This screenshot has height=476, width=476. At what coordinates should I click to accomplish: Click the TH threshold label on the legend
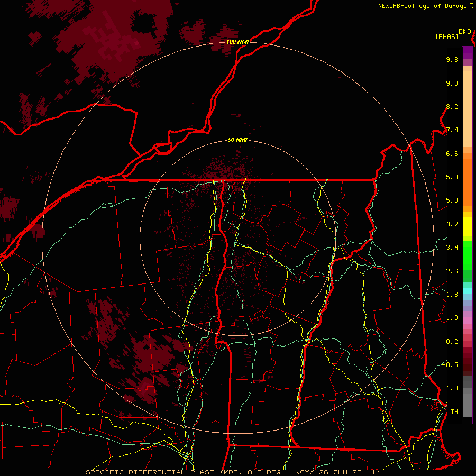[454, 412]
